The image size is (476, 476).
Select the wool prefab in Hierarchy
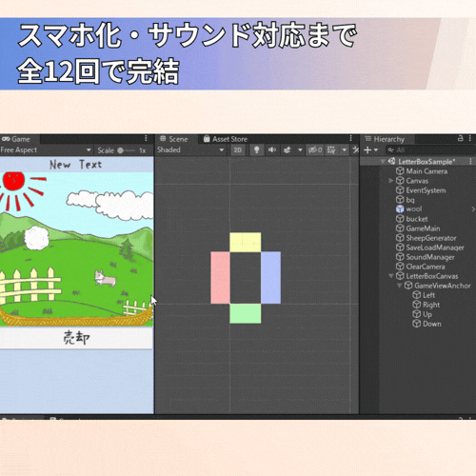[414, 209]
